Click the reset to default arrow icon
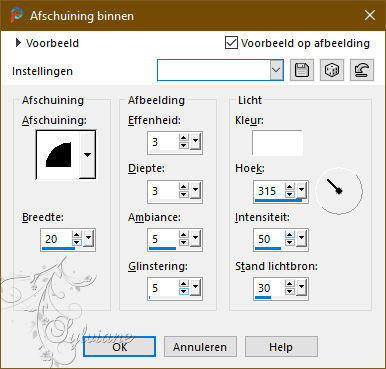 pos(362,70)
